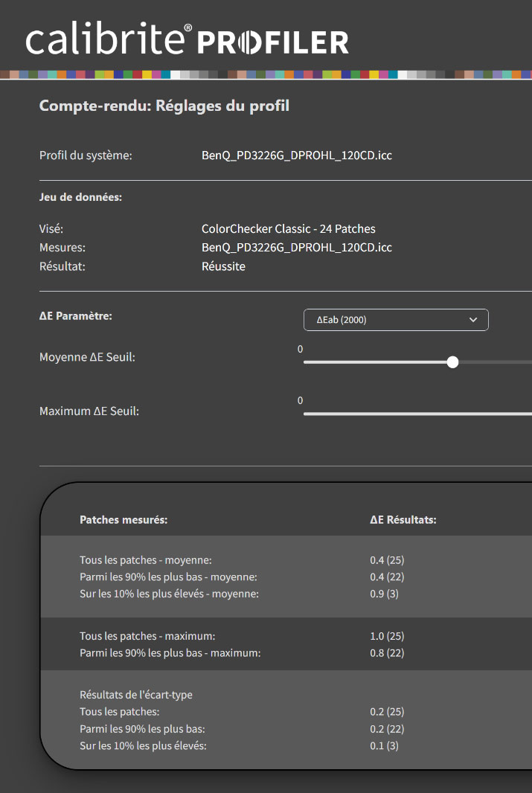Image resolution: width=532 pixels, height=793 pixels.
Task: Click the Compte-rendu: Réglages du profil heading
Action: [x=164, y=106]
